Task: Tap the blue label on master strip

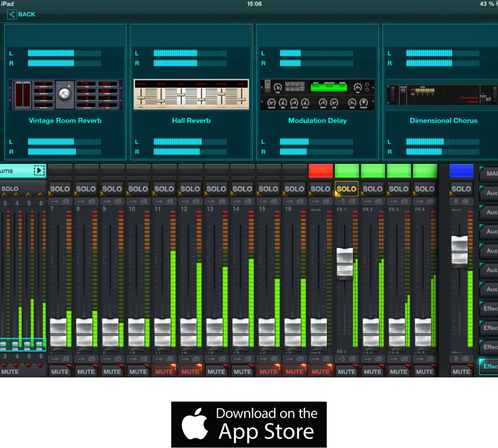Action: click(461, 171)
